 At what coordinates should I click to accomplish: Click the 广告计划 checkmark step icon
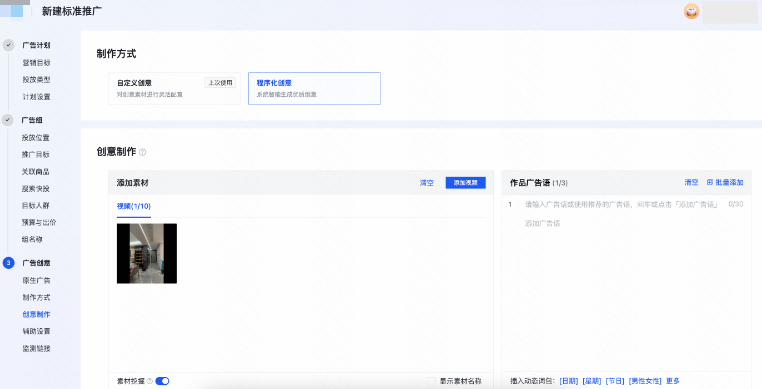coord(8,45)
